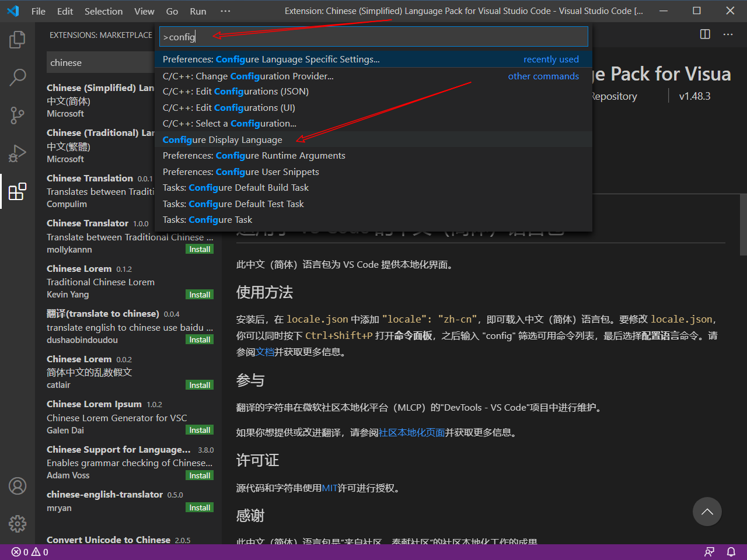This screenshot has width=747, height=560.
Task: Click VS Code logo in title bar
Action: (x=13, y=11)
